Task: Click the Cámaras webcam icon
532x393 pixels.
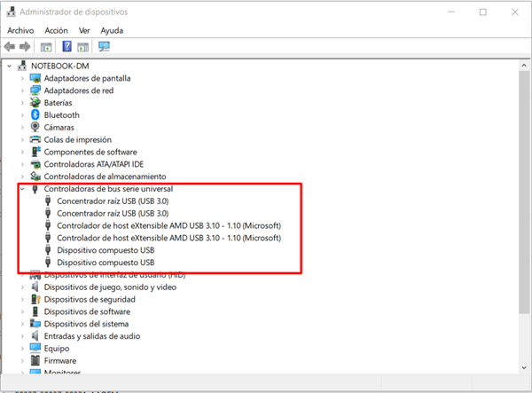Action: click(35, 127)
